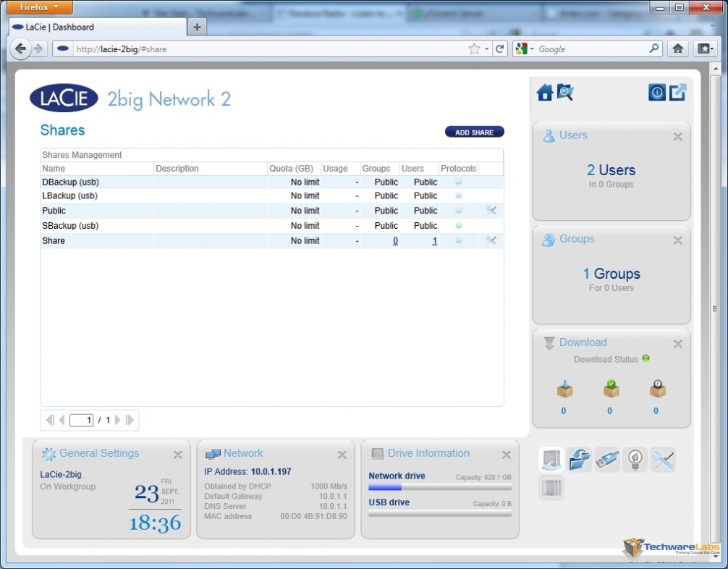728x569 pixels.
Task: Open the search engine selector dropdown
Action: pyautogui.click(x=525, y=49)
